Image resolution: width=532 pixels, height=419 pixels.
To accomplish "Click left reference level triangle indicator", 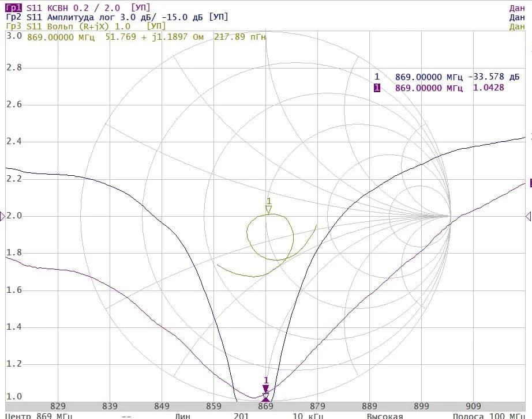I will (2, 216).
